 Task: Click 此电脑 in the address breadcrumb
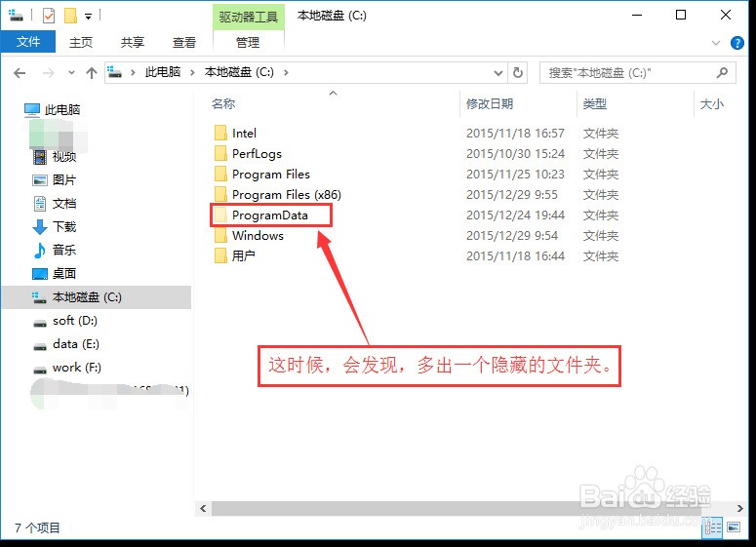pos(163,72)
